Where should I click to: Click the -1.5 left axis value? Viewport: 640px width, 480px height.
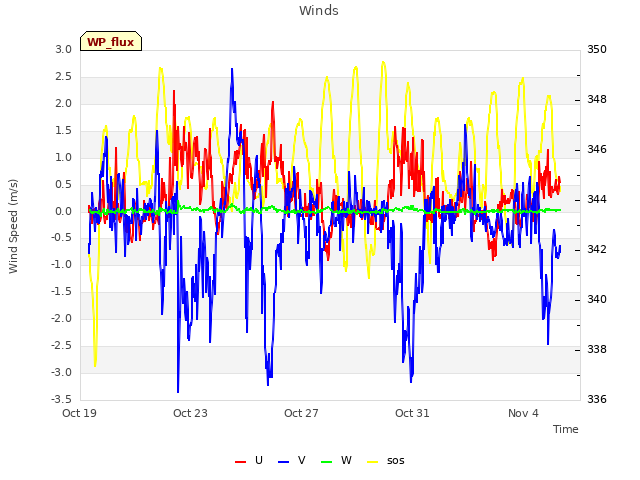point(62,291)
